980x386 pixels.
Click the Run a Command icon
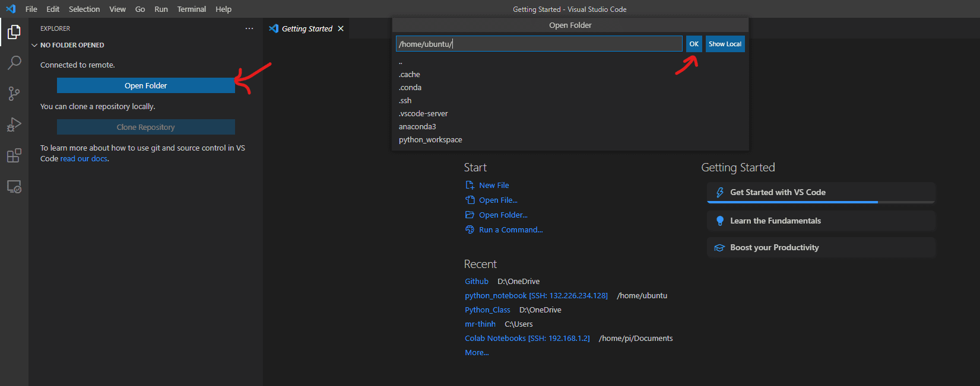point(470,229)
